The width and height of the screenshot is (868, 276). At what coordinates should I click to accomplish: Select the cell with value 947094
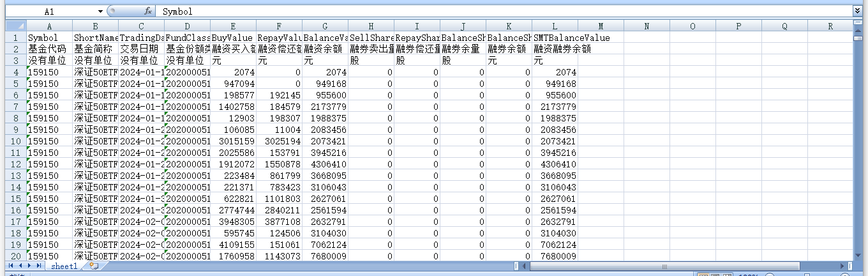pos(233,84)
